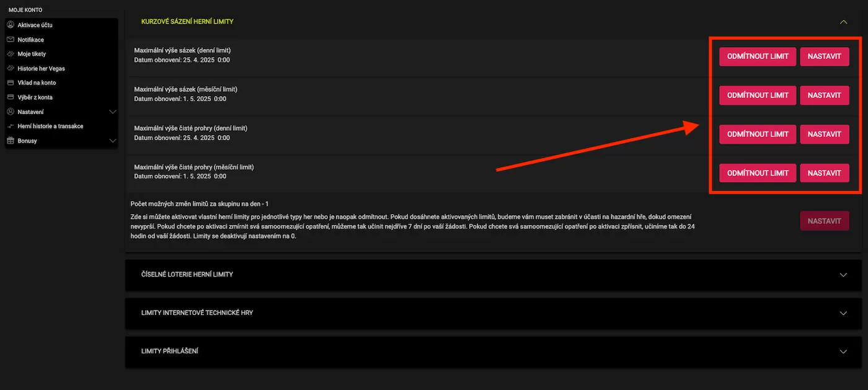This screenshot has width=868, height=390.
Task: Expand the Bonusy sidebar submenu chevron
Action: 112,141
